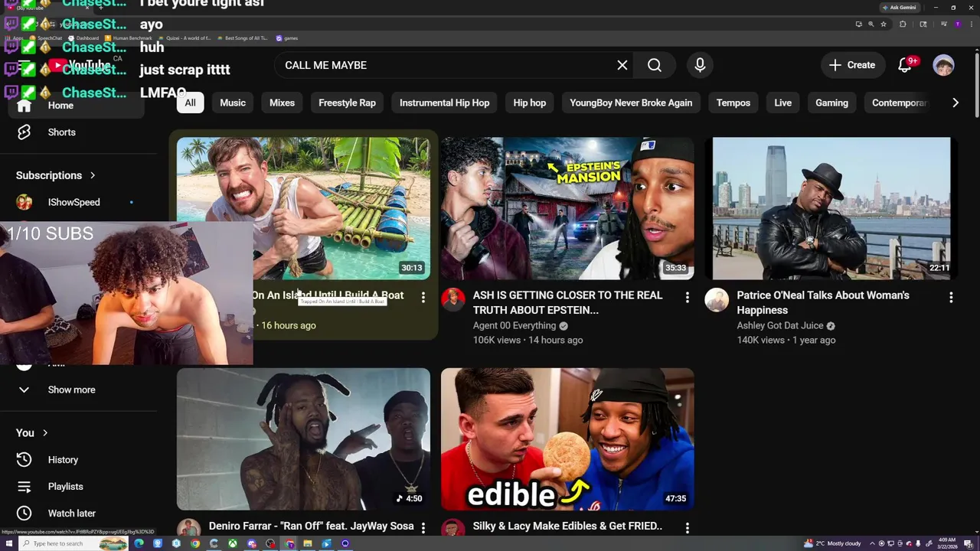The height and width of the screenshot is (551, 980).
Task: Open ASH IS GETTING CLOSER video title
Action: point(567,302)
